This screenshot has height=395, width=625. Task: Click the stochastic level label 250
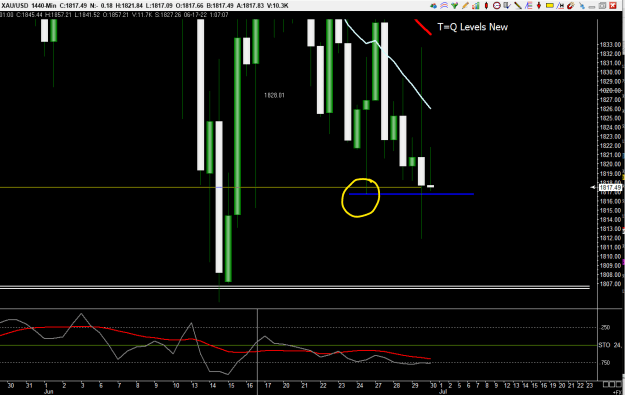point(605,327)
